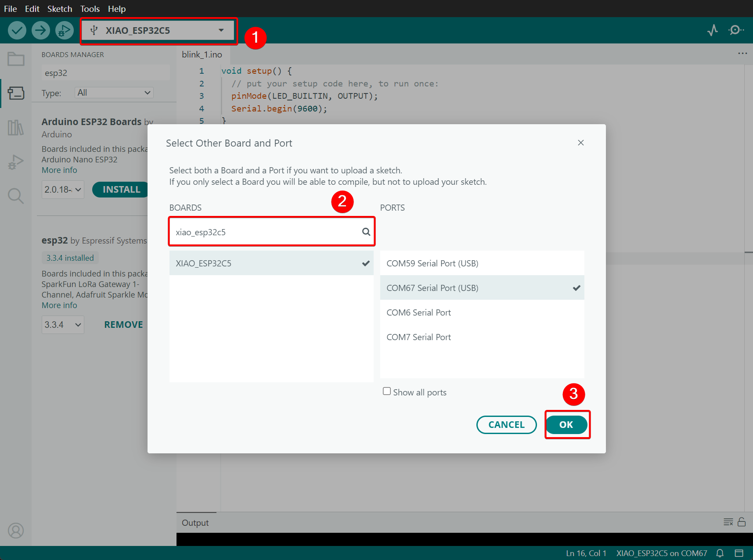Enable the Show all ports checkbox

(387, 391)
